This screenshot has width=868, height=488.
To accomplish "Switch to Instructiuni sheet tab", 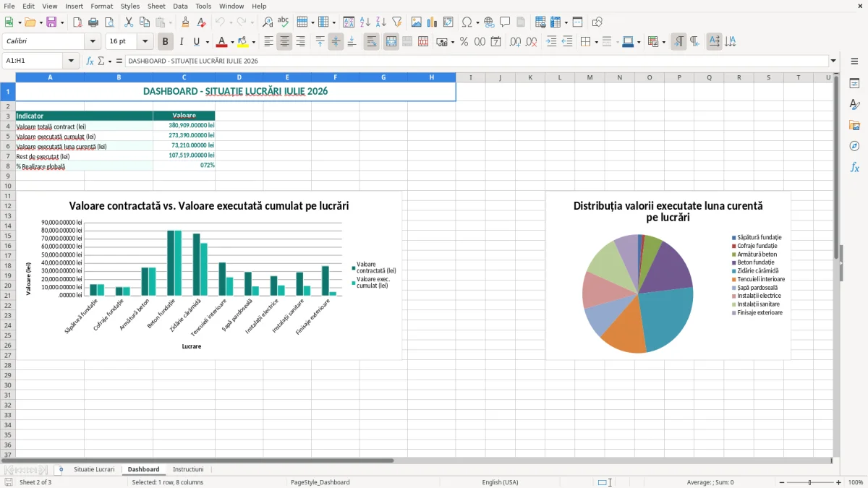I will [x=188, y=469].
